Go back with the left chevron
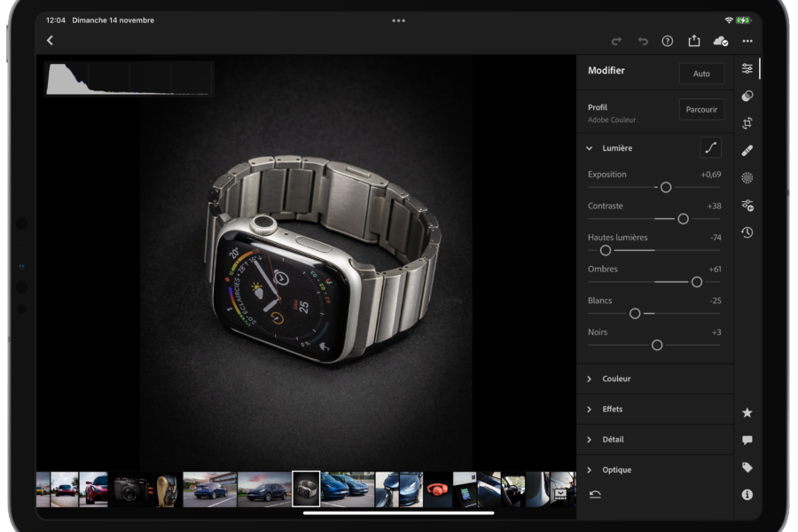 (50, 40)
